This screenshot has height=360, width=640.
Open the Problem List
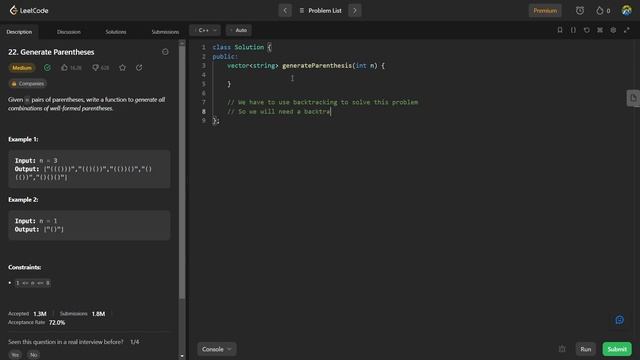[321, 11]
